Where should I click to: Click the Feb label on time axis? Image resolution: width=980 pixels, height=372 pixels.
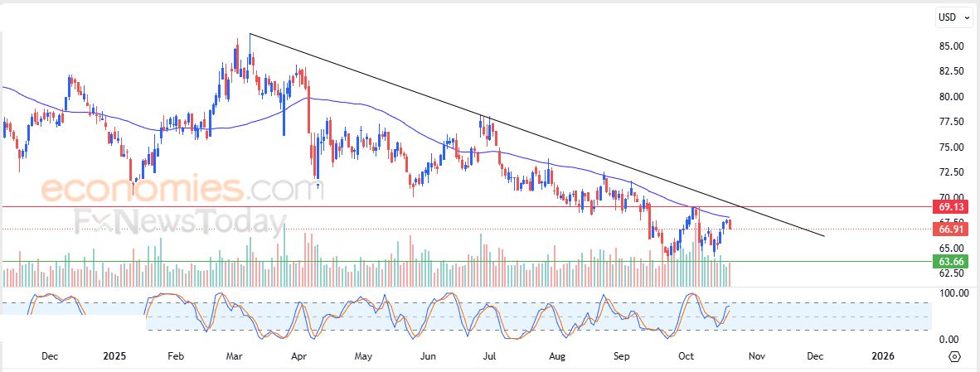(x=176, y=356)
